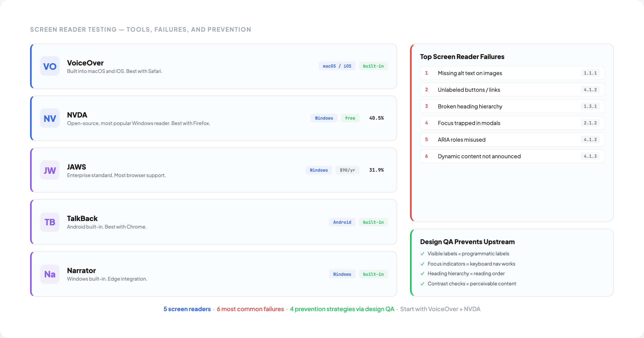Click checkmark beside Focus indicators item
Viewport: 644px width, 338px height.
point(422,264)
